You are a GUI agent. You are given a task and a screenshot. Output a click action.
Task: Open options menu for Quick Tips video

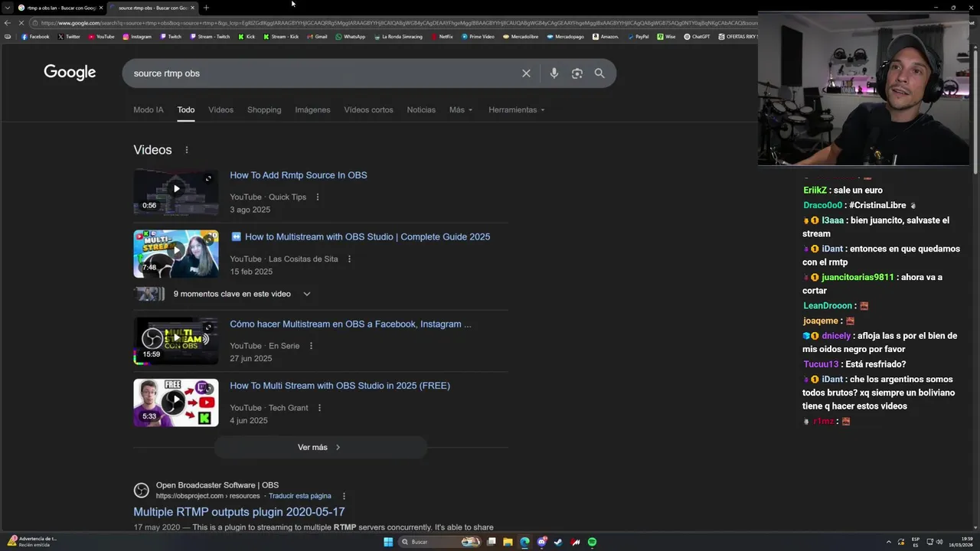318,197
